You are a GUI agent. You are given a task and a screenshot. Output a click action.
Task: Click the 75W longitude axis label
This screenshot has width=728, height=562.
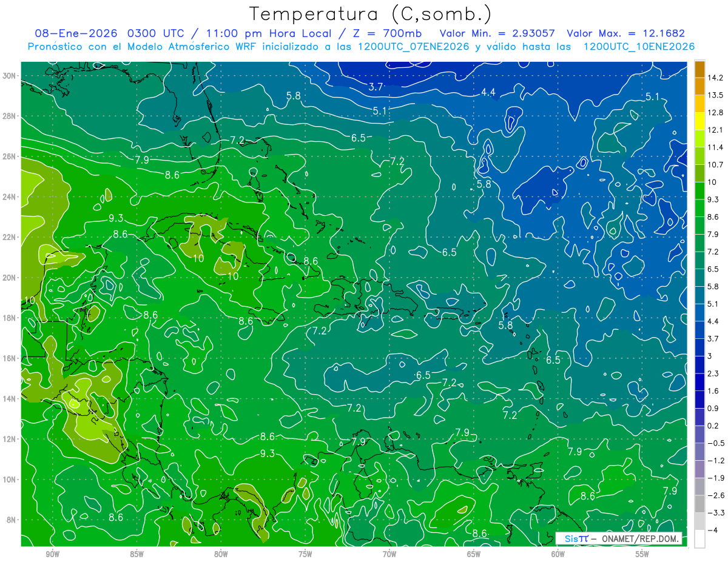[x=305, y=555]
